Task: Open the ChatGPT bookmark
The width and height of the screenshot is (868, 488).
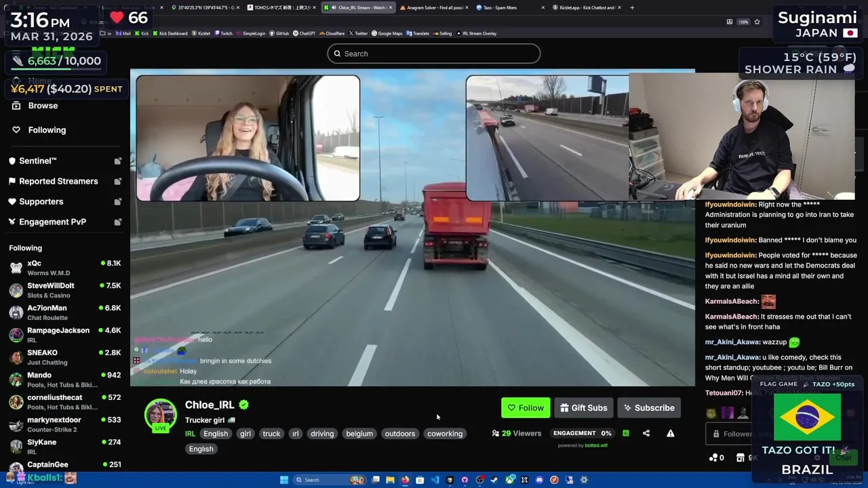Action: (x=304, y=33)
